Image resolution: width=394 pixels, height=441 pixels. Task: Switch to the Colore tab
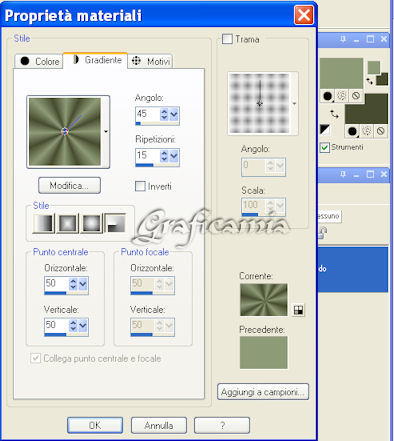pos(39,61)
